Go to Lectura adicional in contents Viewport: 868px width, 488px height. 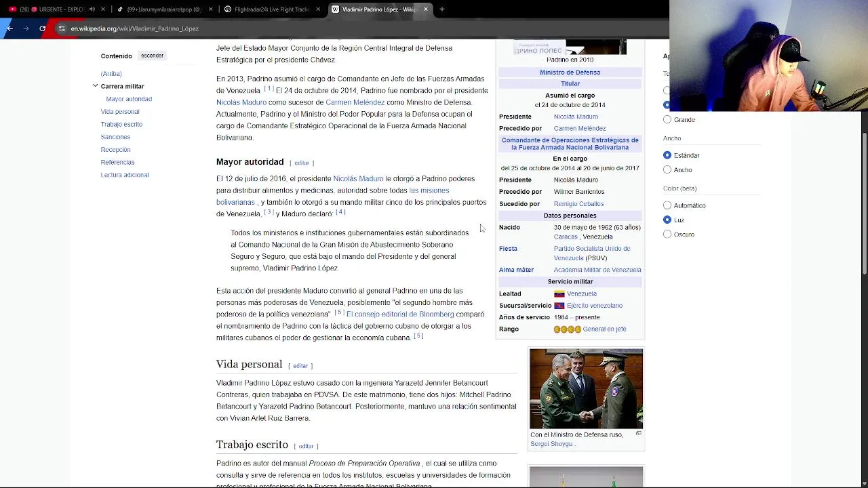pos(125,175)
